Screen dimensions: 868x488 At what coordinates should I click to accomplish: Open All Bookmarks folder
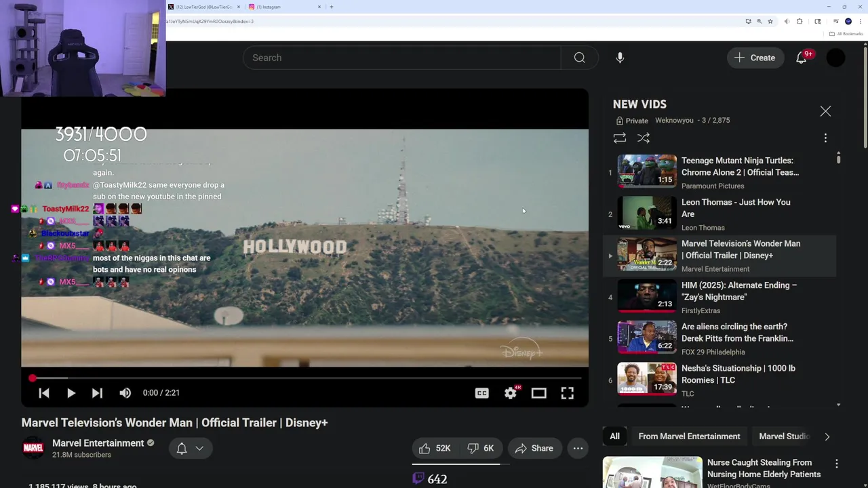846,33
